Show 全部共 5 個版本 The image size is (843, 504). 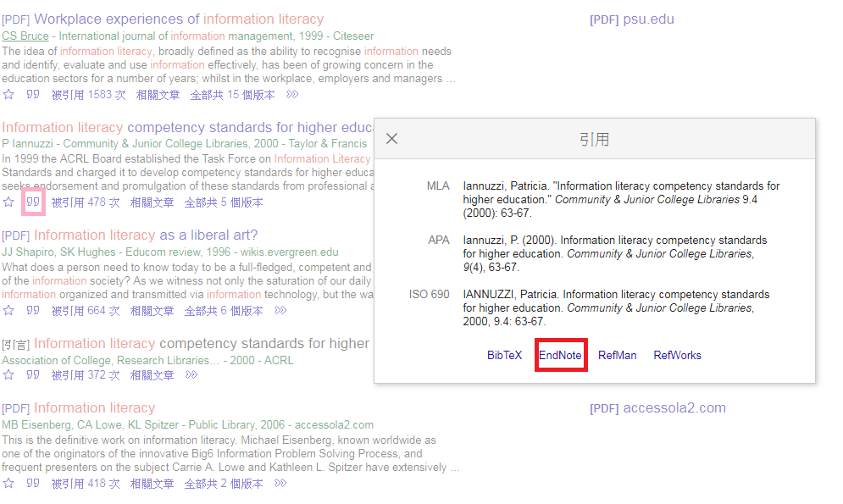(x=224, y=202)
